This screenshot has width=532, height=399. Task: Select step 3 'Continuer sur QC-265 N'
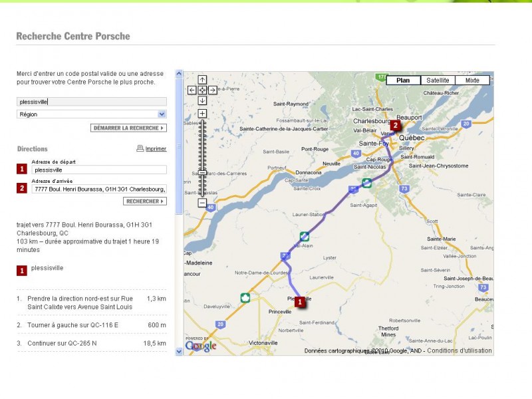click(x=92, y=343)
